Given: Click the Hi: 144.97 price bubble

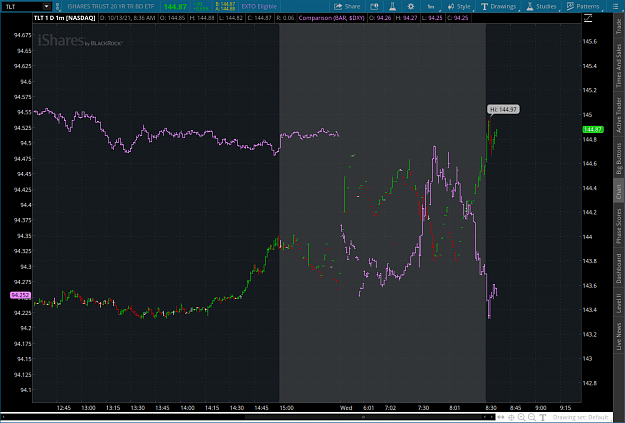Looking at the screenshot, I should coord(503,109).
